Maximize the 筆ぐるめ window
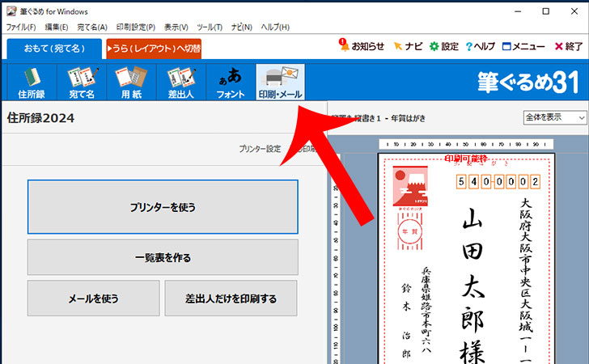 coord(546,11)
